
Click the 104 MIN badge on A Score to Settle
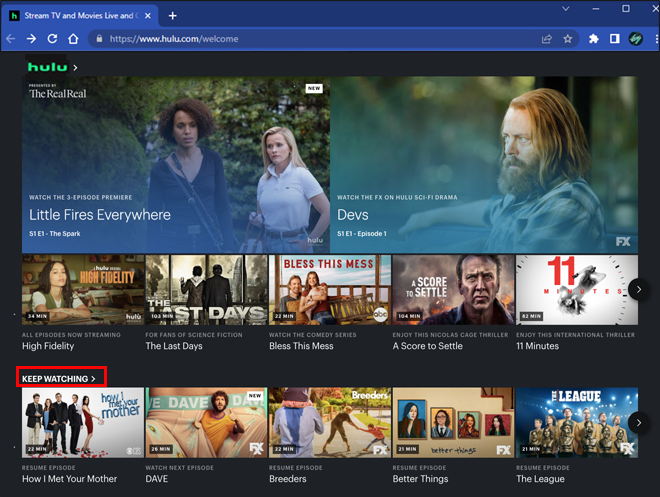[x=409, y=316]
